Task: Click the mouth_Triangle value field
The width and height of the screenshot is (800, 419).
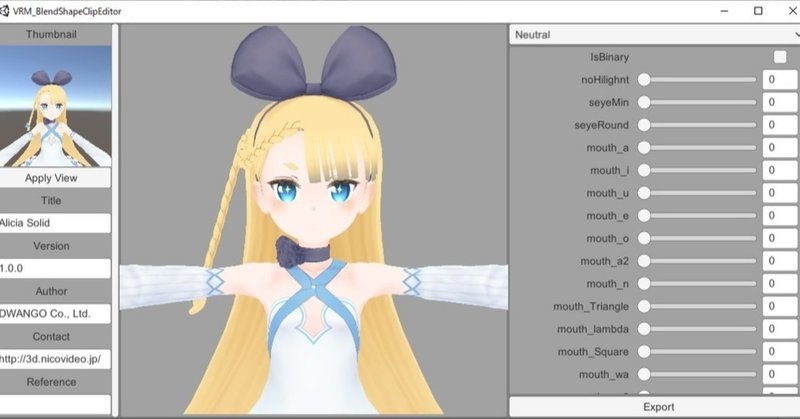Action: pyautogui.click(x=780, y=306)
